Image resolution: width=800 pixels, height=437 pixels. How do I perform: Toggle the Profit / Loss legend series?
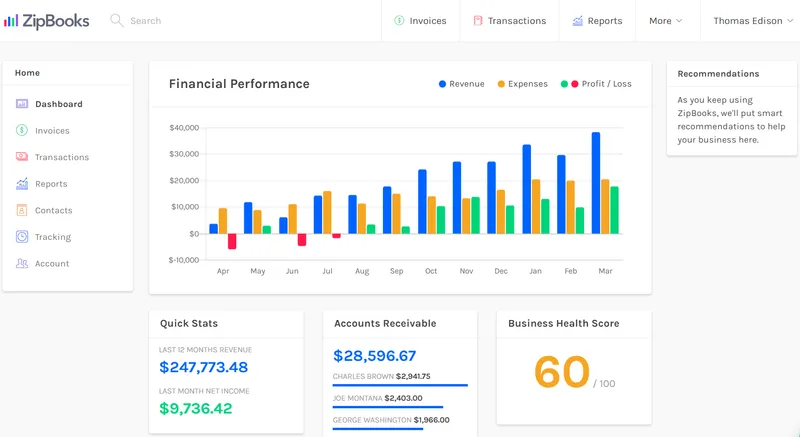(x=596, y=84)
